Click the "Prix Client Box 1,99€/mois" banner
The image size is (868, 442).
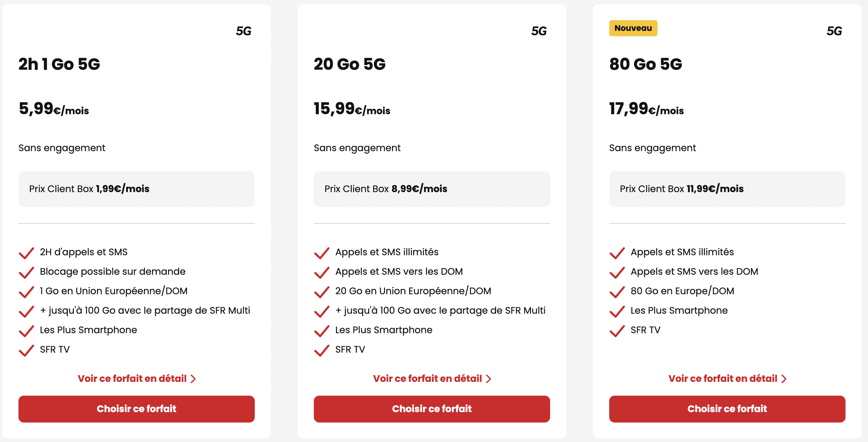click(x=137, y=189)
